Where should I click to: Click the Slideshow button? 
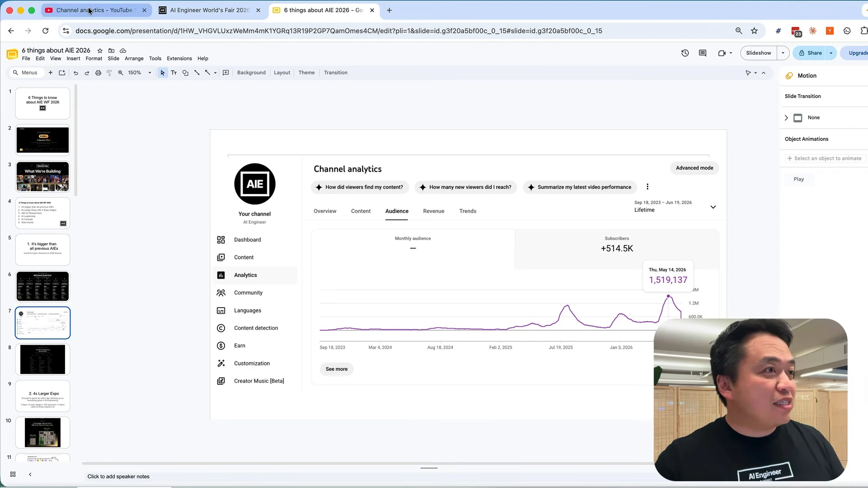pos(759,53)
